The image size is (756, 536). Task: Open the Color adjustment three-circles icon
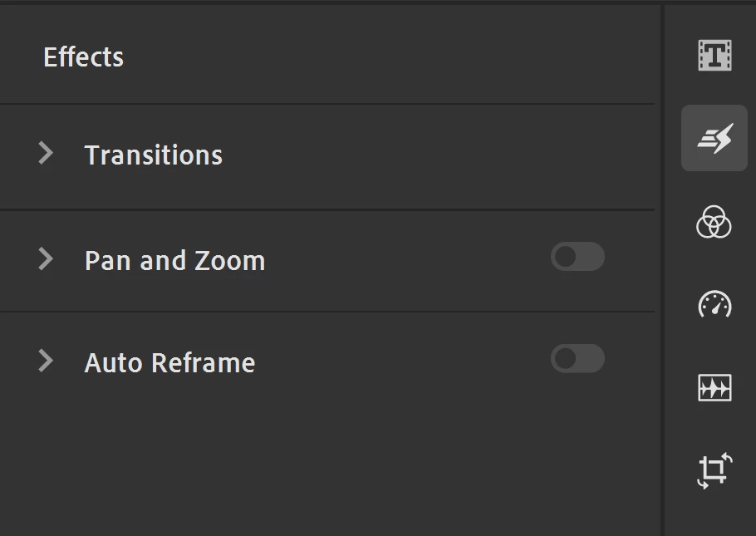tap(714, 222)
